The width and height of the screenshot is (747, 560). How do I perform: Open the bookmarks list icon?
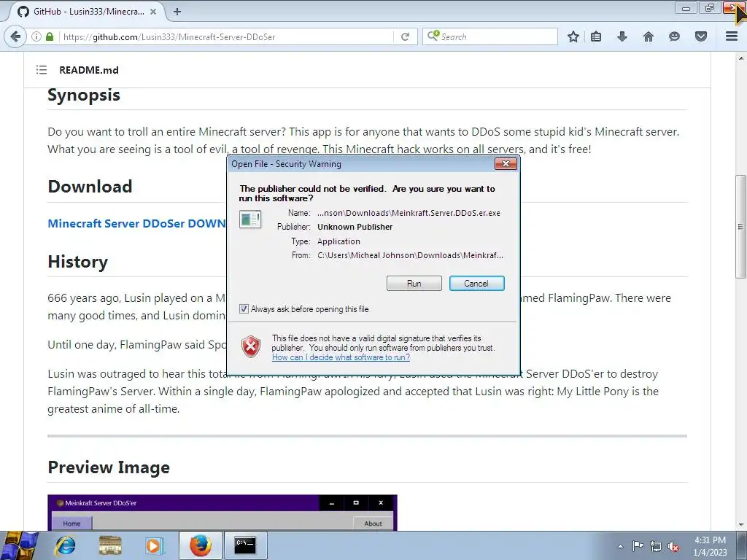pos(595,36)
